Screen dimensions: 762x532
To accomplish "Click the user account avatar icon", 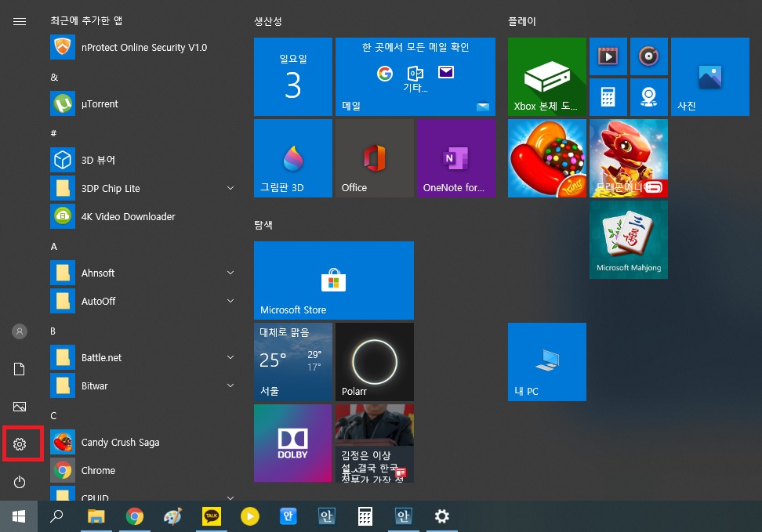I will pos(20,331).
